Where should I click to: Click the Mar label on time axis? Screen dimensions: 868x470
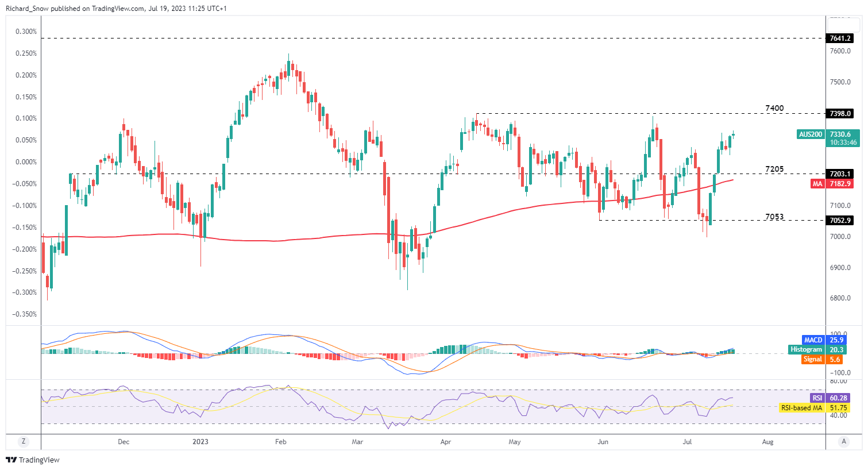click(357, 442)
